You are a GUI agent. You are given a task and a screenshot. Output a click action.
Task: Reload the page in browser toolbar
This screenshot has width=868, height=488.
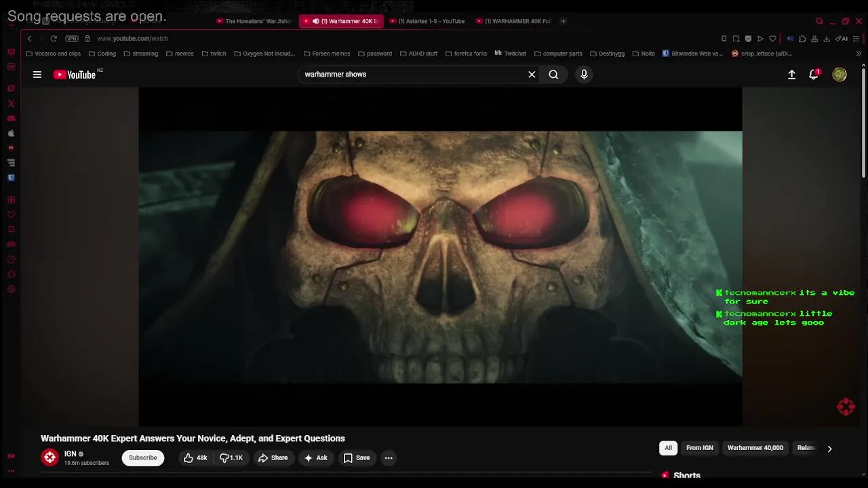pyautogui.click(x=54, y=39)
